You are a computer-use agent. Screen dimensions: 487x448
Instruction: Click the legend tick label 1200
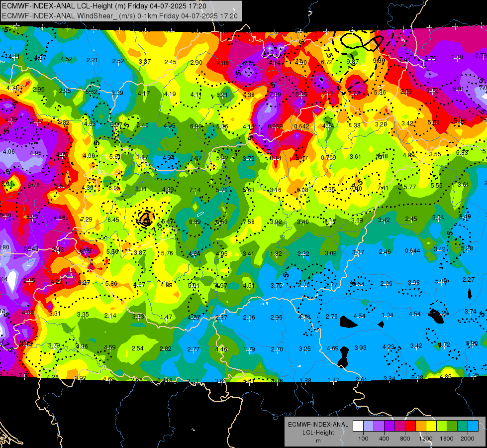click(425, 439)
